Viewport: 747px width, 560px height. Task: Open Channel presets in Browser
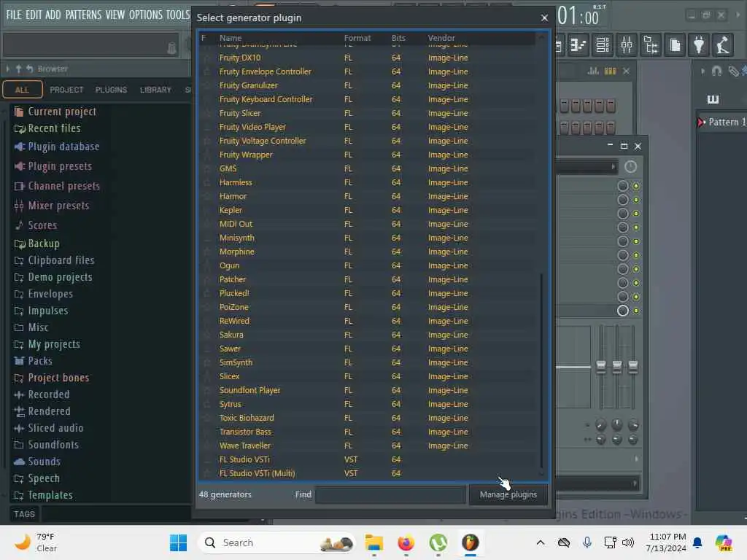click(57, 186)
